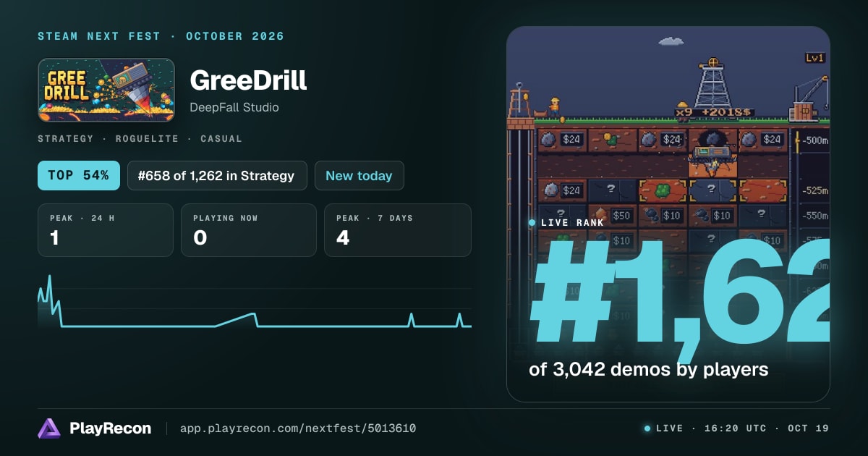Click the #658 of 1,262 in Strategy badge
The width and height of the screenshot is (868, 456).
(217, 176)
